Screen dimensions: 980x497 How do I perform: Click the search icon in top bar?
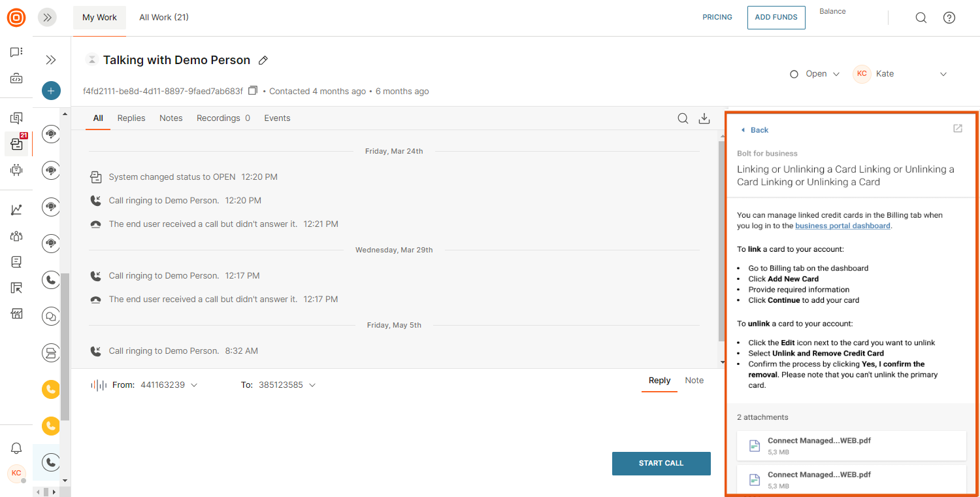(x=921, y=18)
